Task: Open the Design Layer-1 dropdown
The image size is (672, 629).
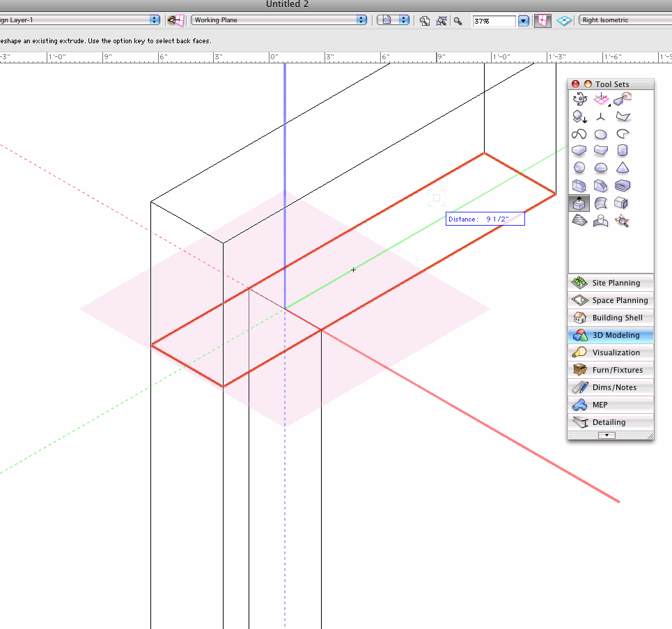Action: (x=79, y=20)
